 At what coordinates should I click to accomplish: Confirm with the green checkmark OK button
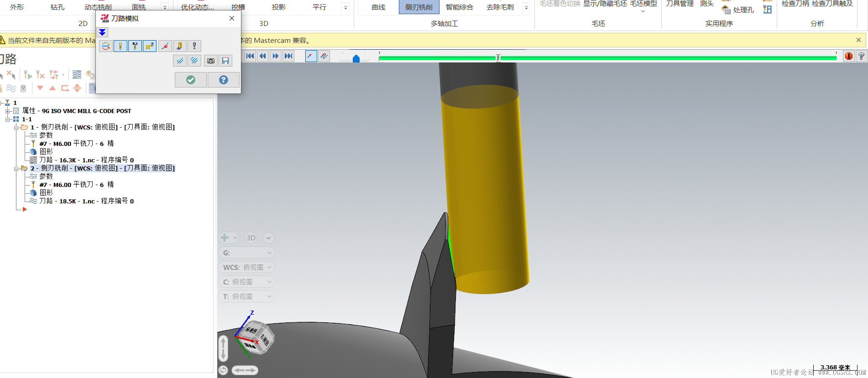(191, 80)
